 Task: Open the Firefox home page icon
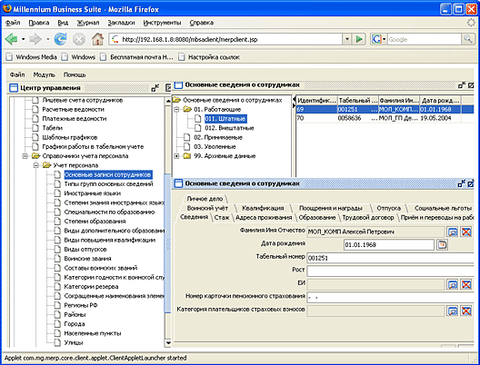pos(98,39)
